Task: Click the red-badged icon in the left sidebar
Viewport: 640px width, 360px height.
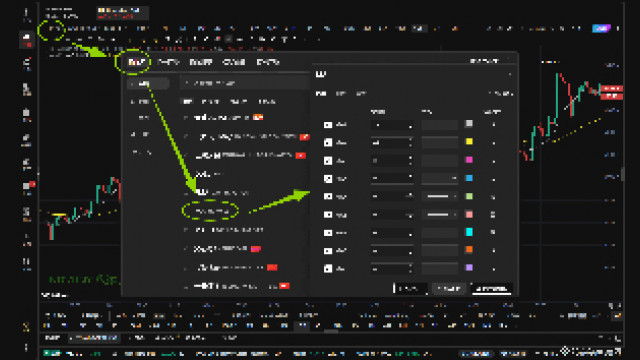Action: click(x=27, y=187)
